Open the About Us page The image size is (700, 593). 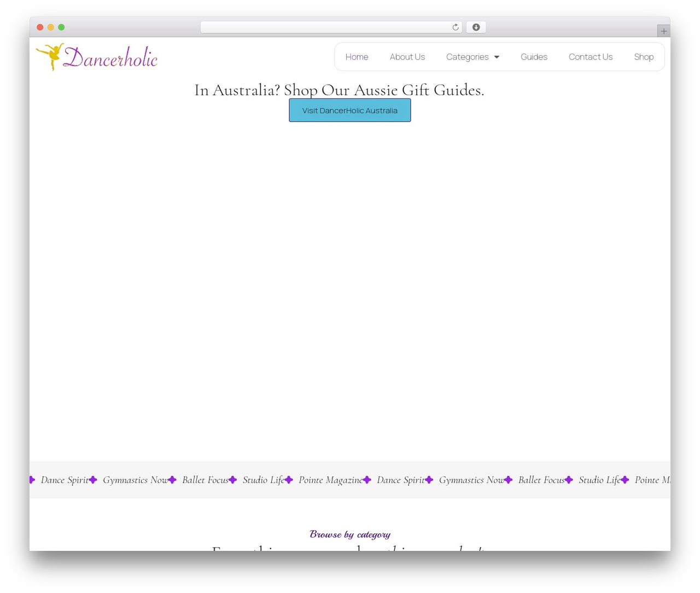pos(407,57)
